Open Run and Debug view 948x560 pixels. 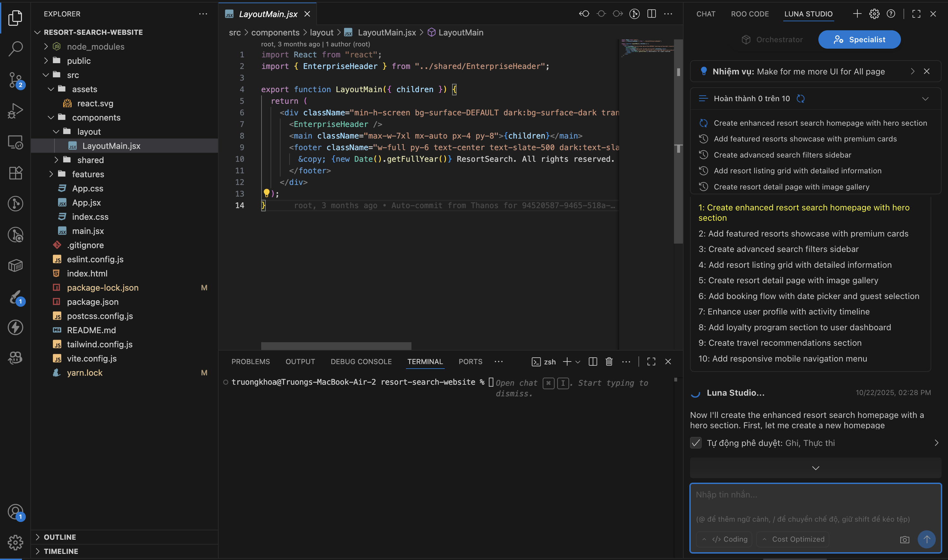point(15,111)
